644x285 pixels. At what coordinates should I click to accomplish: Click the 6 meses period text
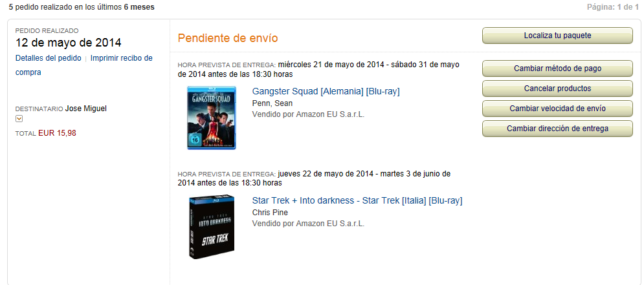tap(139, 7)
